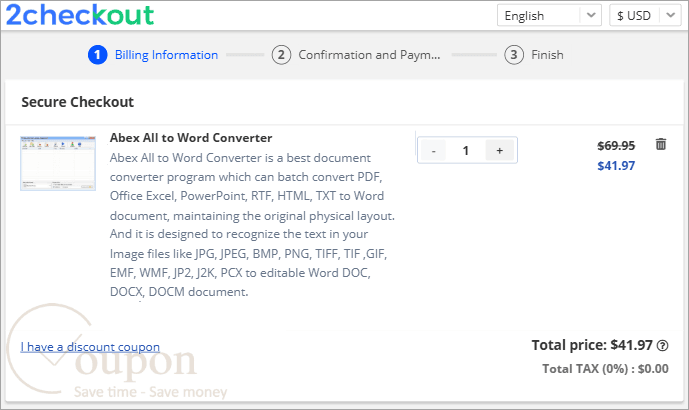Increase quantity with plus button
The height and width of the screenshot is (410, 689).
[500, 151]
